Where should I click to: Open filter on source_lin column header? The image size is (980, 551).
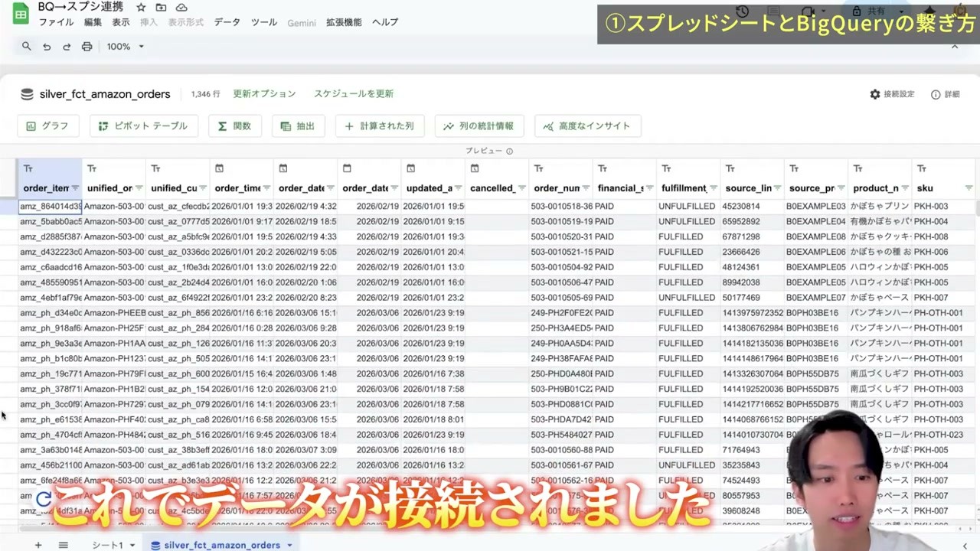[777, 188]
